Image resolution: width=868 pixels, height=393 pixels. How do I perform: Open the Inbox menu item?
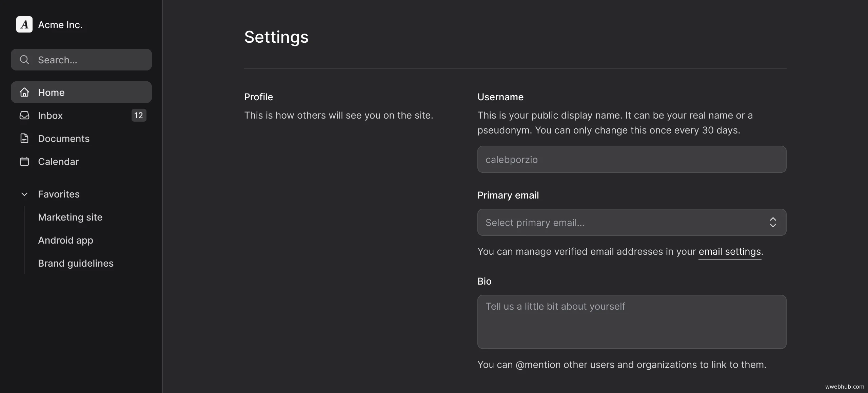[50, 116]
